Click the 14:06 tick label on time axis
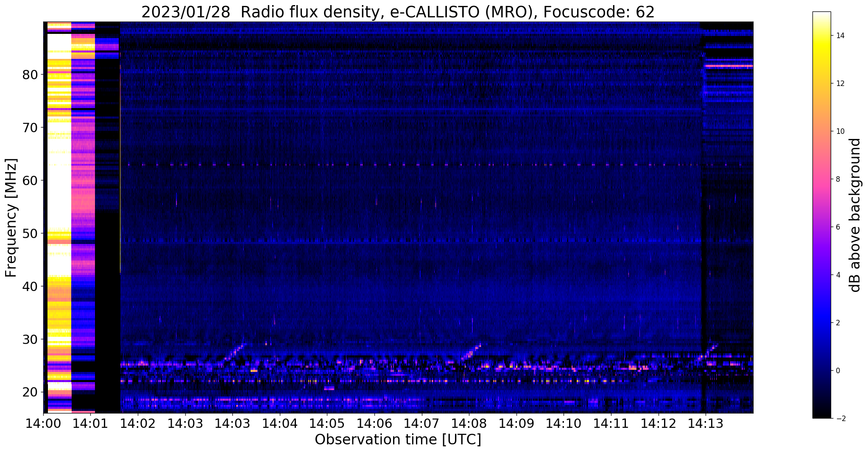The height and width of the screenshot is (452, 868). 374,423
